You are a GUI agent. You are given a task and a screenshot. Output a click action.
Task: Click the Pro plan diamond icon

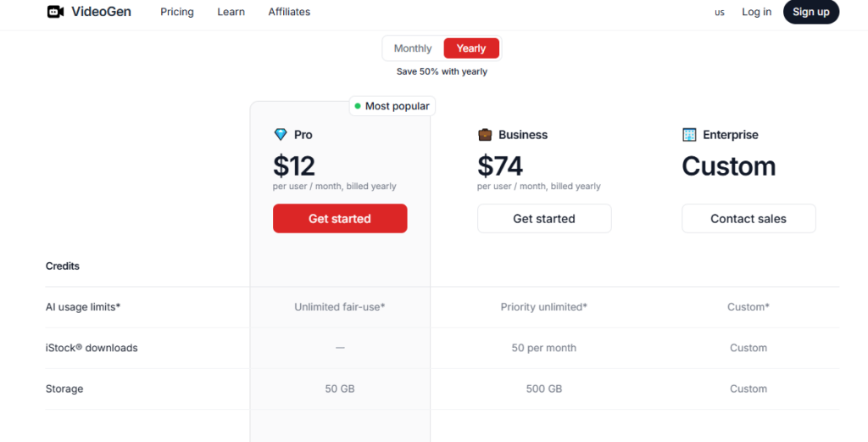(x=281, y=135)
